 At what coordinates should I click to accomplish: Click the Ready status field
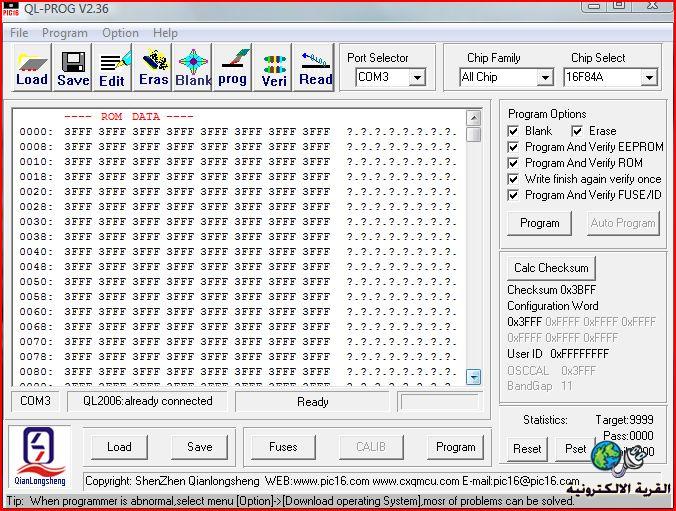tap(312, 402)
